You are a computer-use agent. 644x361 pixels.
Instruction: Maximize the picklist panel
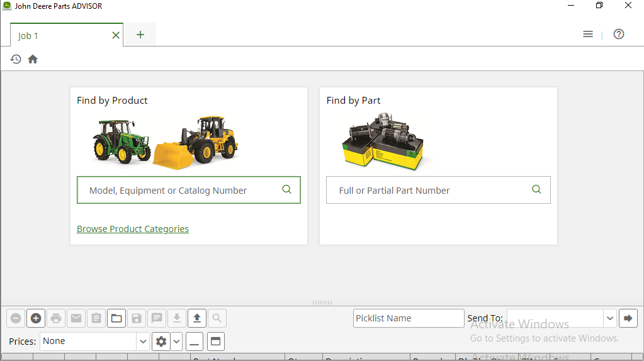216,342
